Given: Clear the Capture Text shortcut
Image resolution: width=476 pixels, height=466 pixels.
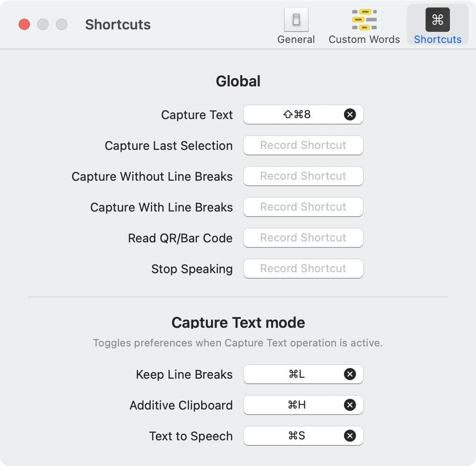Looking at the screenshot, I should click(350, 114).
